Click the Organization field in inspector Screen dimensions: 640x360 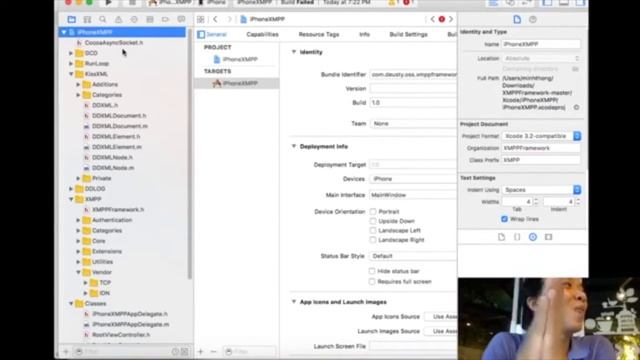pyautogui.click(x=541, y=148)
